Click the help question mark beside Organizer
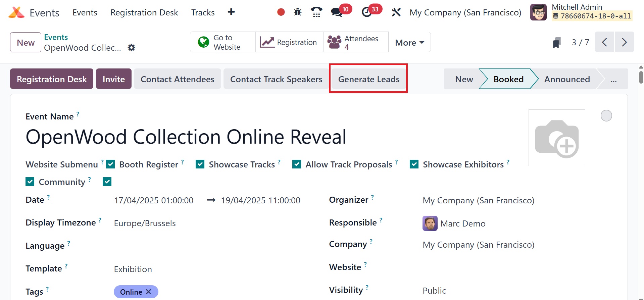The height and width of the screenshot is (300, 644). tap(373, 197)
